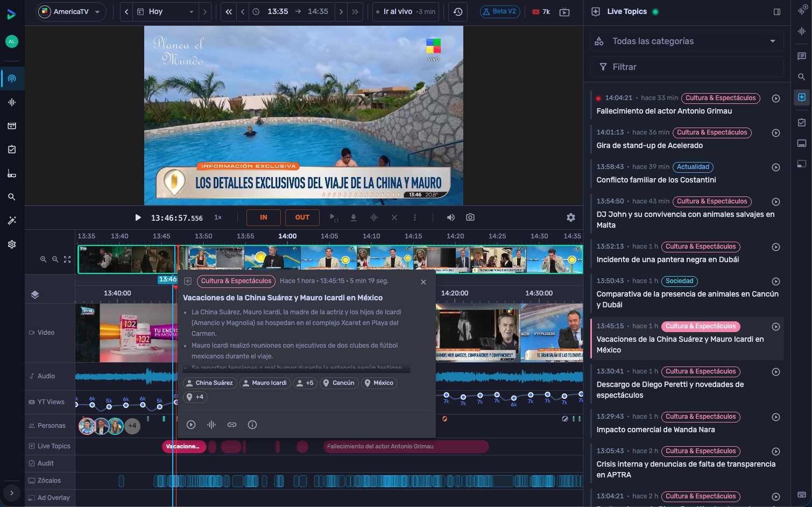
Task: Open the layers icon beside the timeline
Action: tap(35, 294)
